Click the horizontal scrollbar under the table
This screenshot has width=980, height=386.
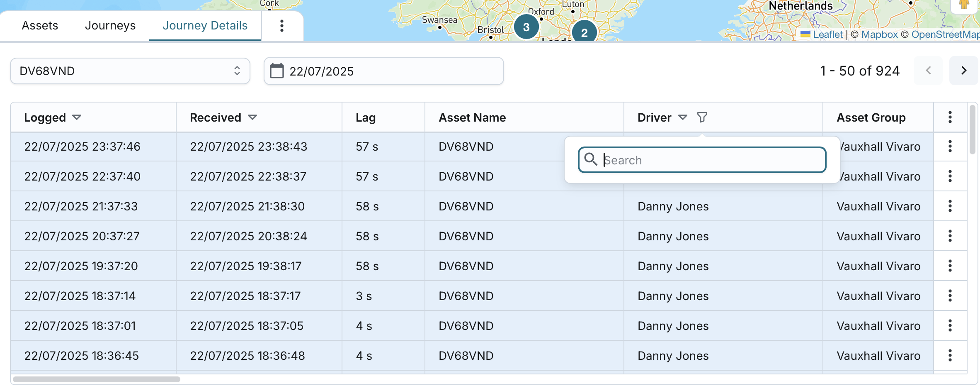pyautogui.click(x=97, y=379)
